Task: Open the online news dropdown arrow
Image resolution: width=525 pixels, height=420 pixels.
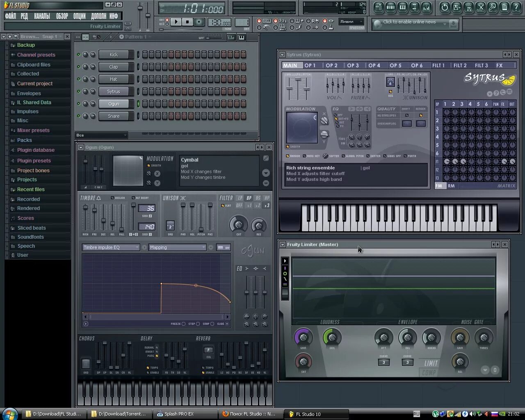Action: [x=445, y=24]
